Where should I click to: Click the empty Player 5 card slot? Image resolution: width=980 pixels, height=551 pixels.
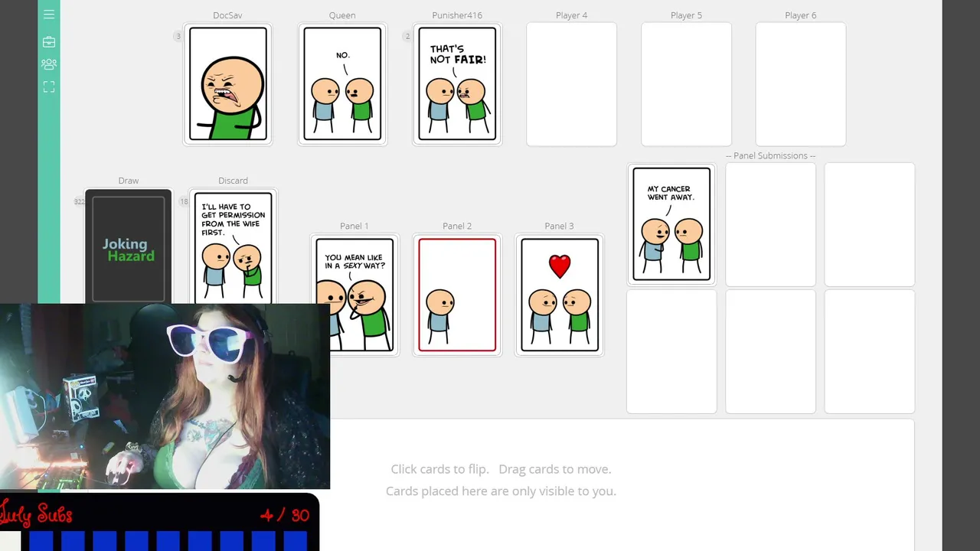(686, 84)
